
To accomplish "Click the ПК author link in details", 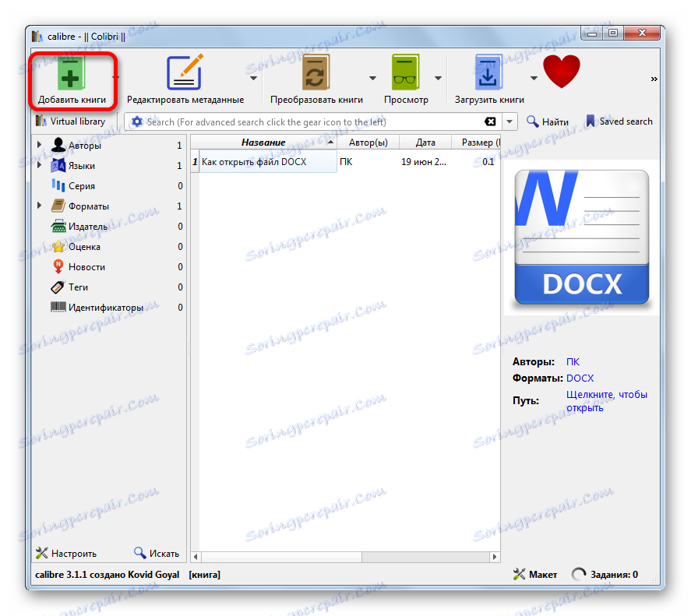I will point(573,362).
